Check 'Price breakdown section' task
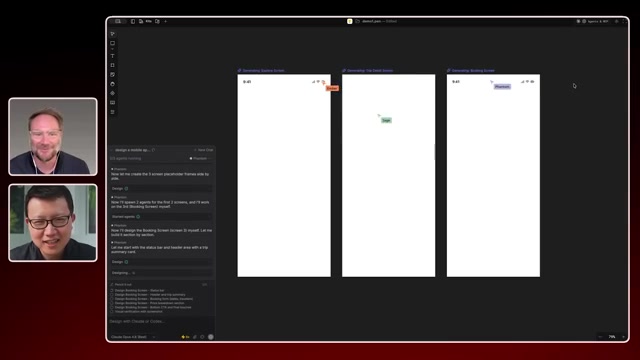Image resolution: width=640 pixels, height=360 pixels. (x=112, y=303)
